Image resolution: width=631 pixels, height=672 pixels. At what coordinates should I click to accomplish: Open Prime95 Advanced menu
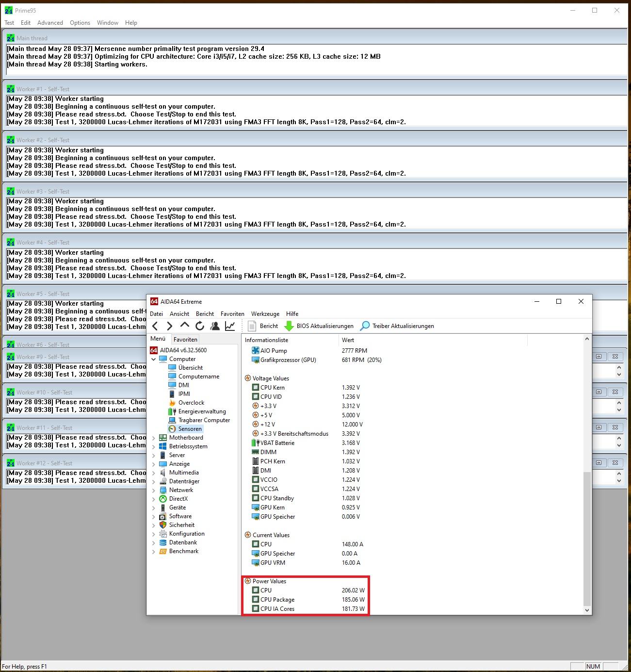coord(50,23)
